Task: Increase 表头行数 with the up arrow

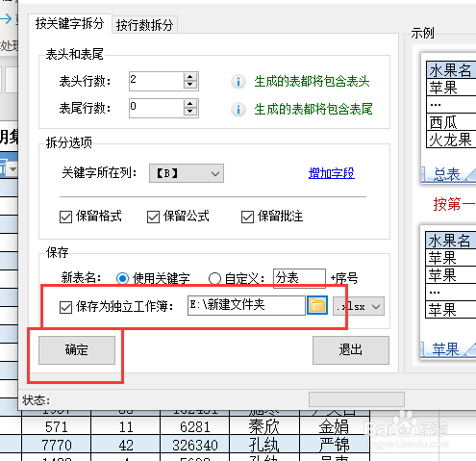Action: coord(190,77)
